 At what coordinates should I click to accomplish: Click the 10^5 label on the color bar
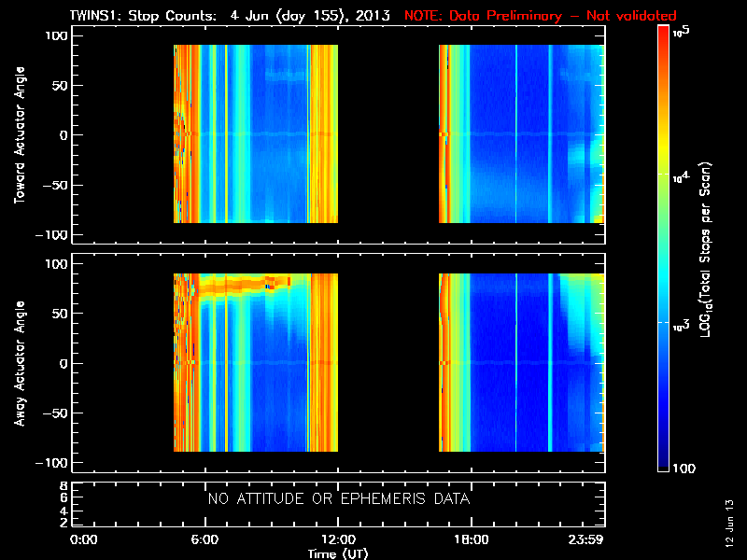coord(682,32)
